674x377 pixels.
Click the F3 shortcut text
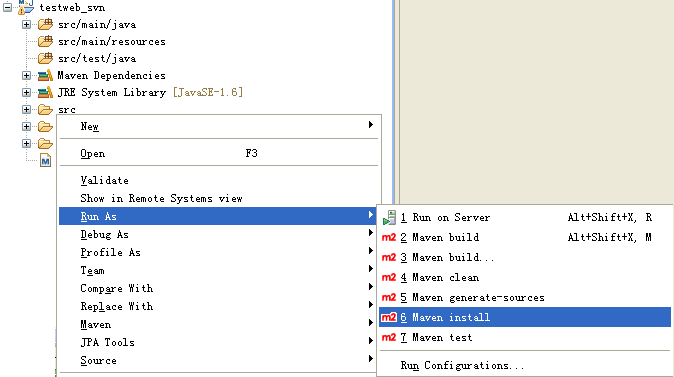251,153
